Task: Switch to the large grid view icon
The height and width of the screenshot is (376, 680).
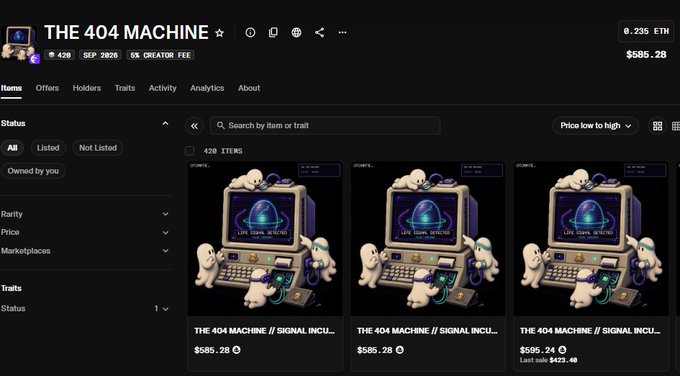Action: pos(657,126)
